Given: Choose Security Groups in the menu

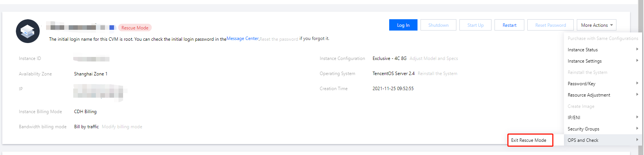Looking at the screenshot, I should [584, 129].
